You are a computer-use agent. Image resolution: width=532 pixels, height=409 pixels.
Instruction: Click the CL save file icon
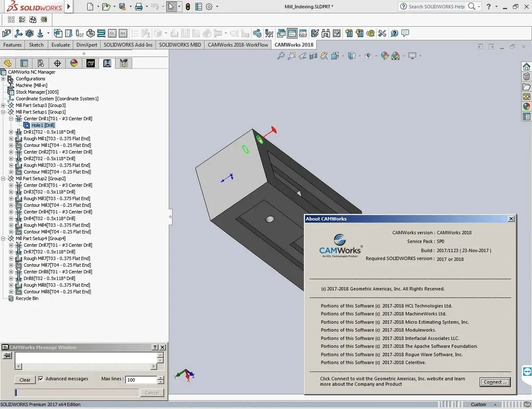[x=112, y=33]
